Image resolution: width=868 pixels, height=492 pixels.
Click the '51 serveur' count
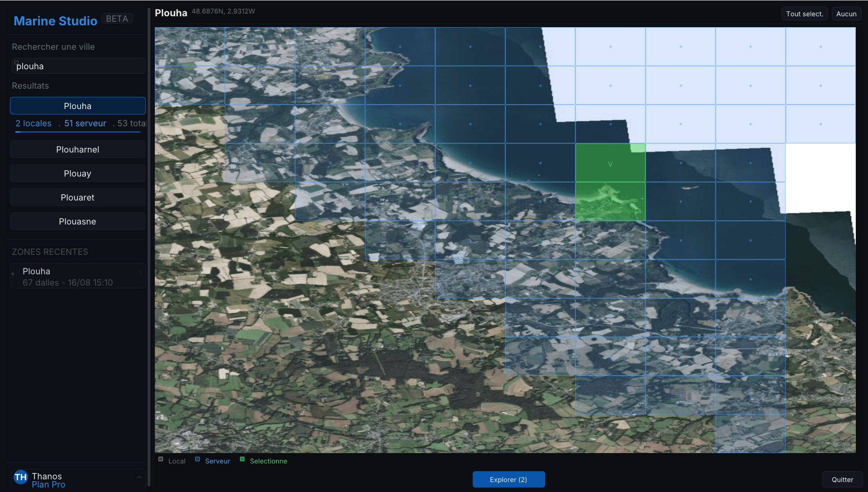(85, 123)
